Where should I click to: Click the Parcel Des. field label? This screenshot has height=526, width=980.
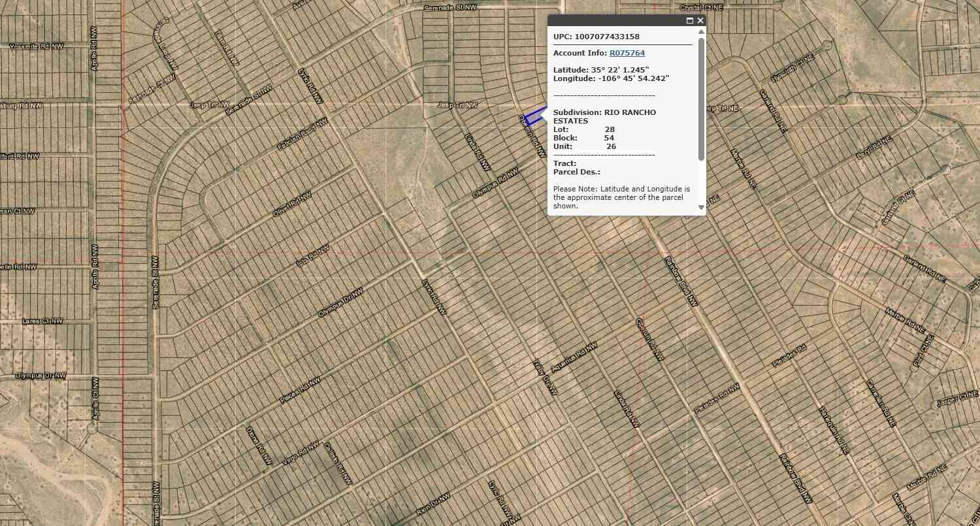577,172
